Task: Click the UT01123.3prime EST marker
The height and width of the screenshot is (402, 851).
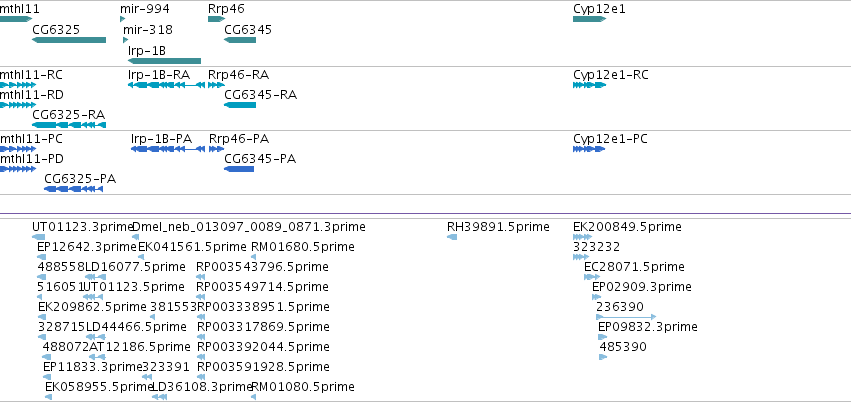Action: [39, 237]
